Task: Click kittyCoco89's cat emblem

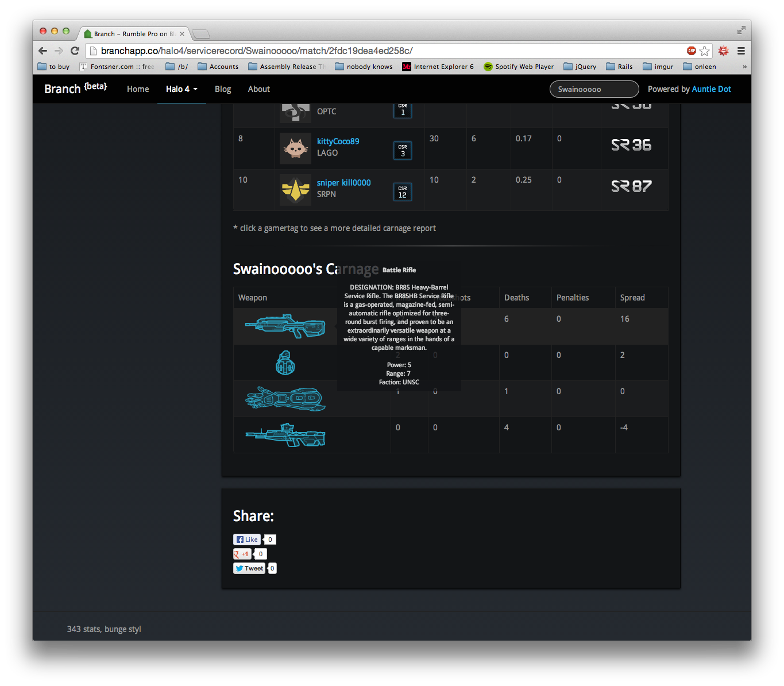Action: 295,148
